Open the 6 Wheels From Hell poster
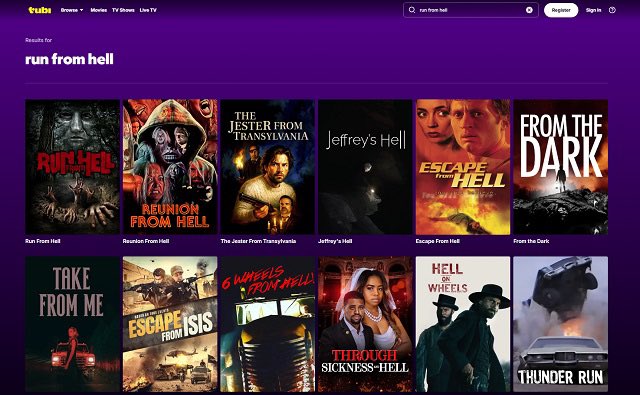 click(267, 324)
